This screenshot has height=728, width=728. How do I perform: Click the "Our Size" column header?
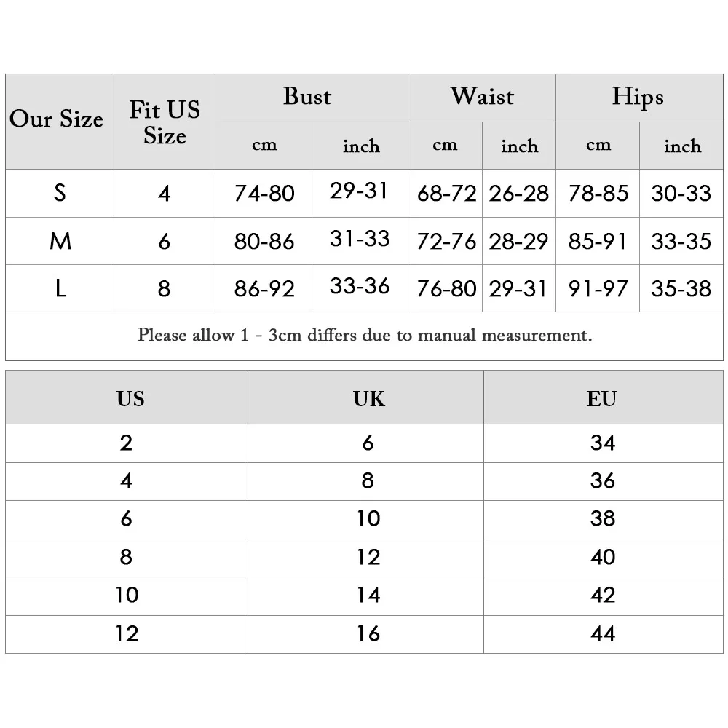[x=57, y=120]
